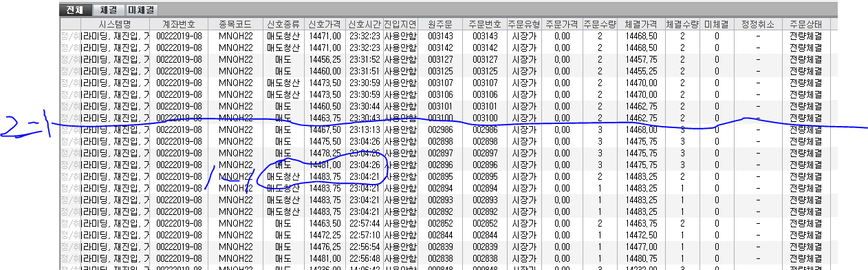Select the fill price cell 14457,75
The image size is (868, 270).
(x=641, y=59)
